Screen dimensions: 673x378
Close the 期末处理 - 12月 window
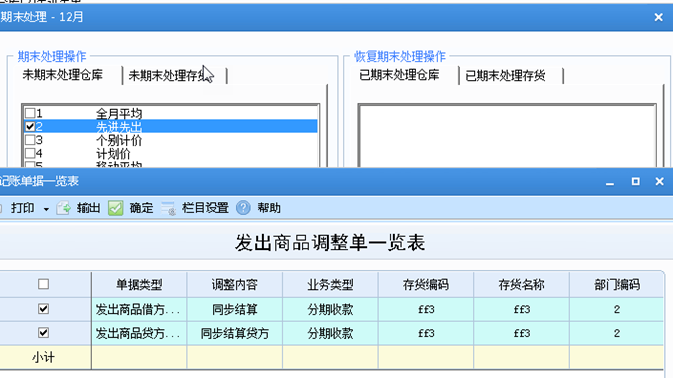[658, 17]
